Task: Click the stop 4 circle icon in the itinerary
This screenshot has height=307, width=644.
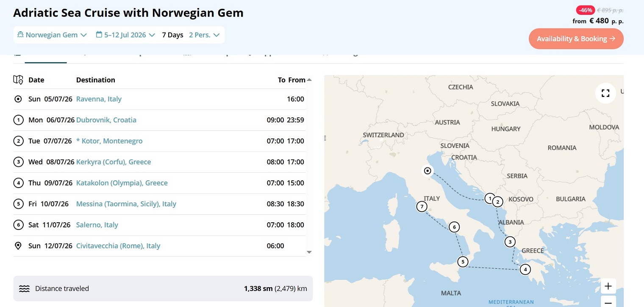Action: click(18, 183)
